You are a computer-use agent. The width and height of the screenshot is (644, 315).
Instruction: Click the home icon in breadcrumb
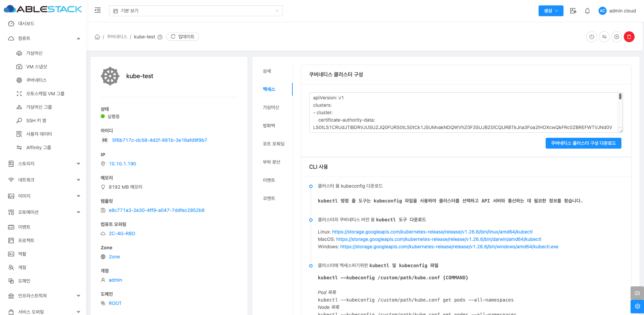click(x=97, y=37)
